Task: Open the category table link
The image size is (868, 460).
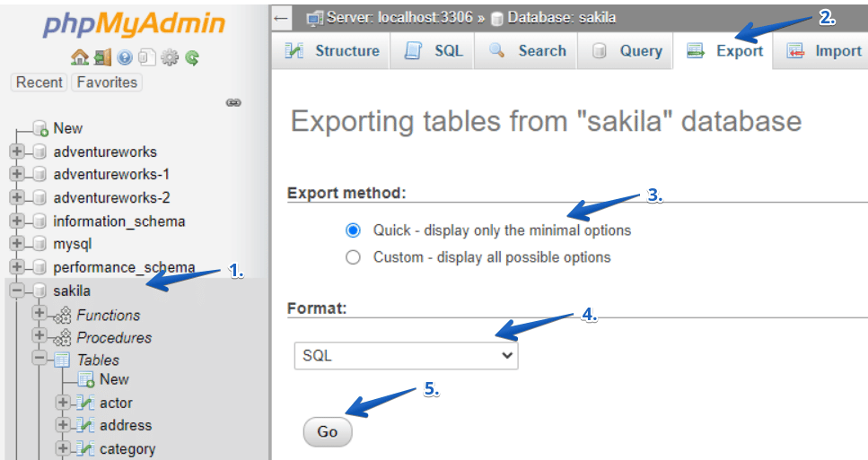Action: coord(127,449)
